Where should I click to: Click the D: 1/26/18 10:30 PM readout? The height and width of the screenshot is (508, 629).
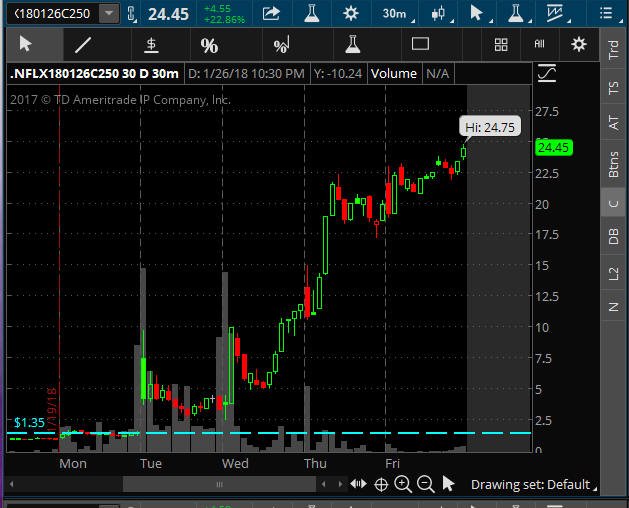pos(246,73)
